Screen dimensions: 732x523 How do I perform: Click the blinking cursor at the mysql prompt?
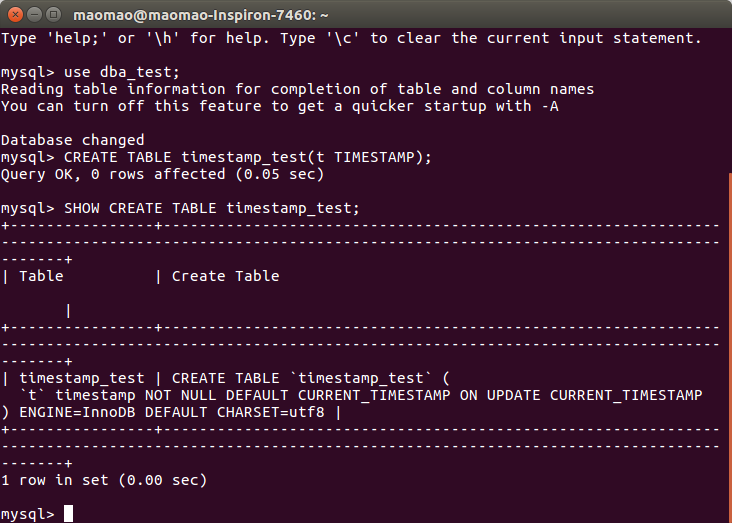point(68,514)
